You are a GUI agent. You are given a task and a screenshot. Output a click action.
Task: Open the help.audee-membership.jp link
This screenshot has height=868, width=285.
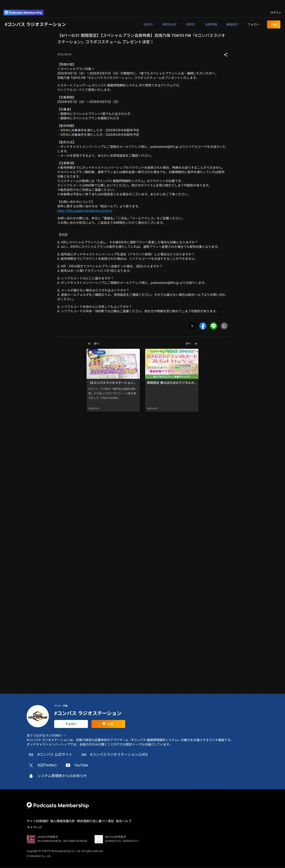click(x=85, y=211)
